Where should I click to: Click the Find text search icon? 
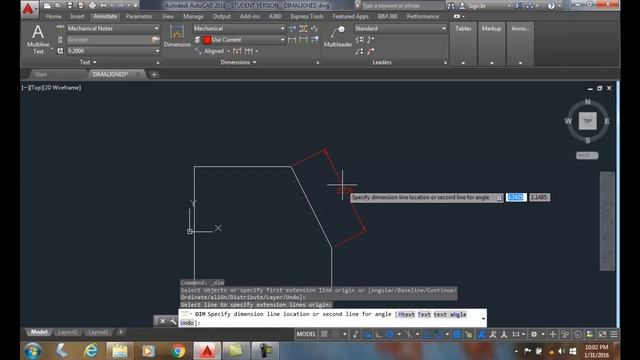[155, 40]
